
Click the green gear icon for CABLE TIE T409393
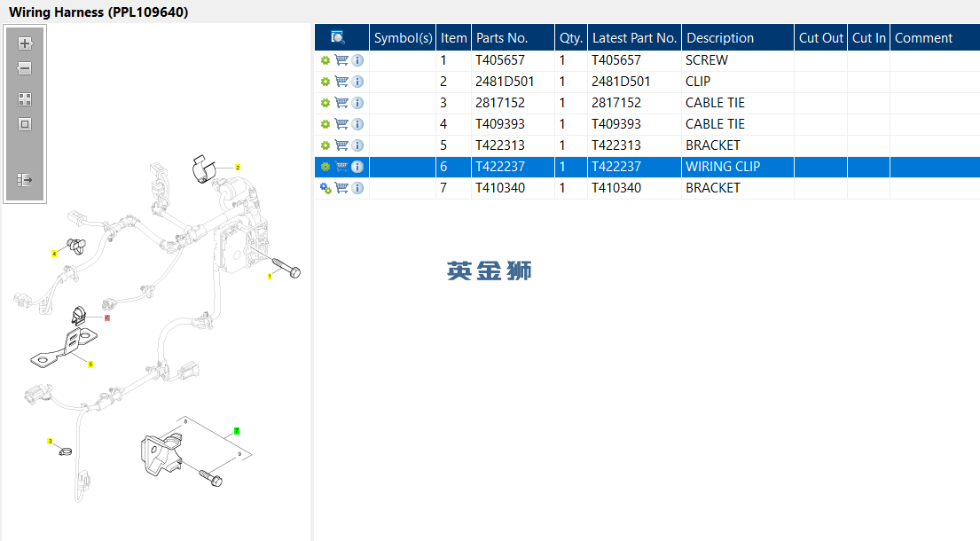(325, 124)
